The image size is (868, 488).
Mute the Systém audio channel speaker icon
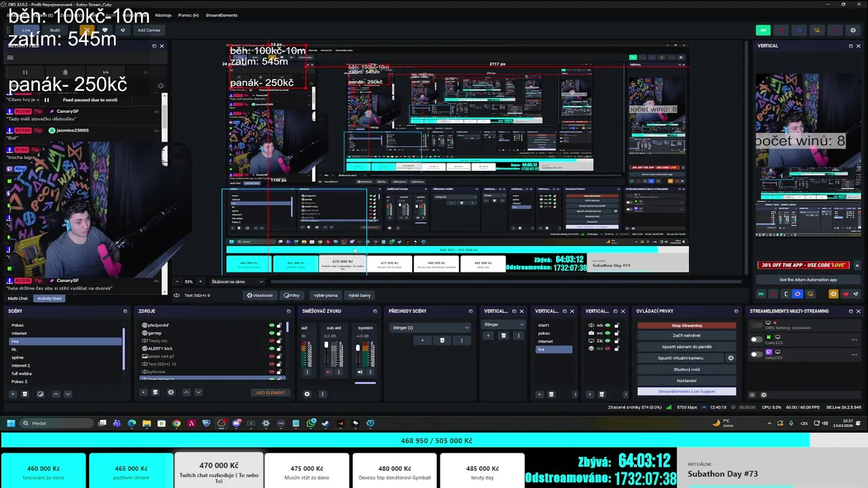(360, 371)
